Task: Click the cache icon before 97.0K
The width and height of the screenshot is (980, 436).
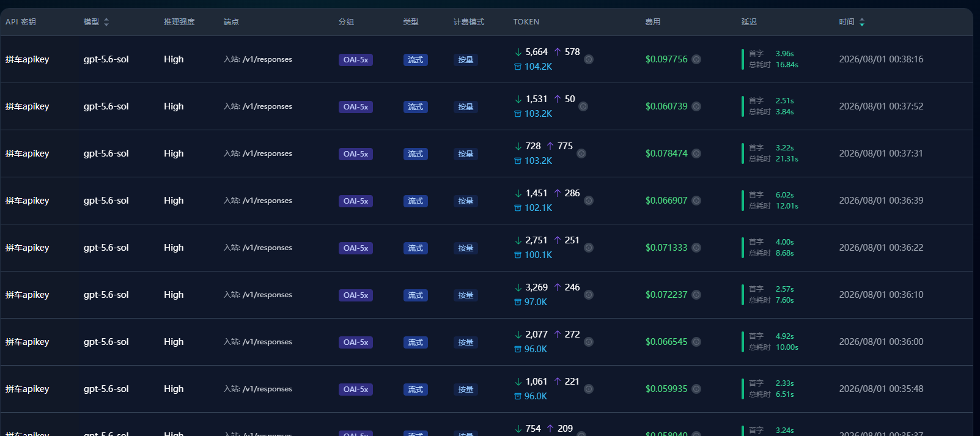Action: [x=518, y=302]
